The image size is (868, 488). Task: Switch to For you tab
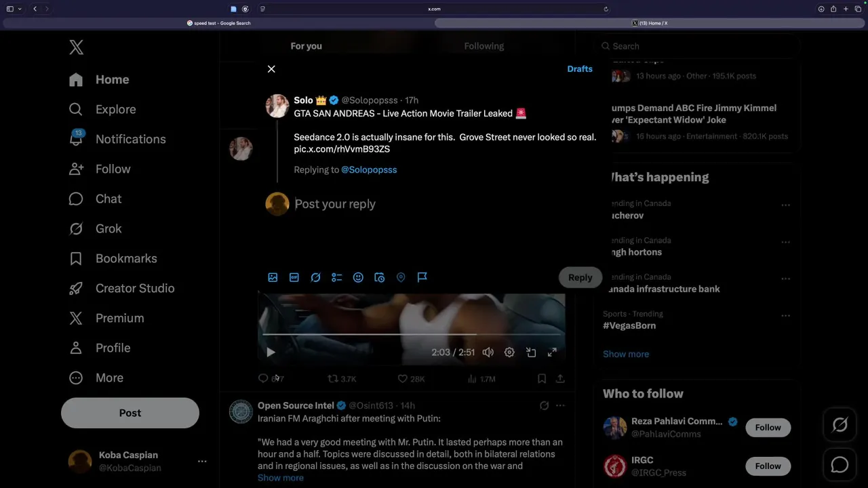click(307, 46)
